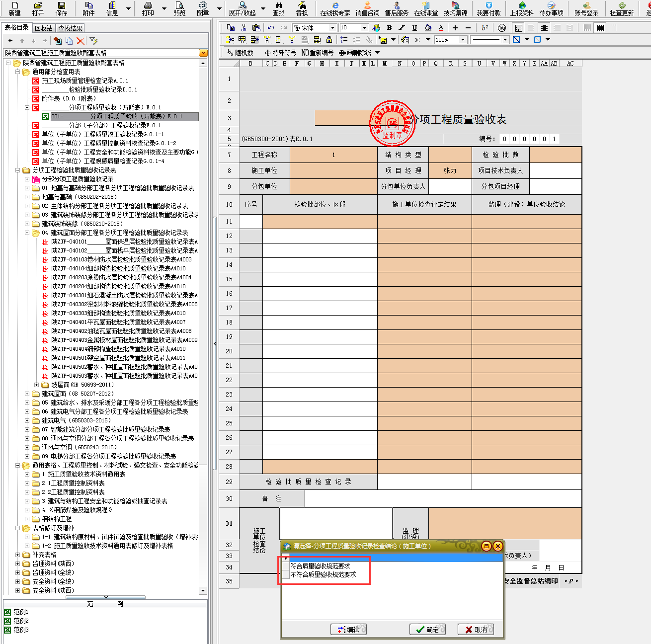The width and height of the screenshot is (651, 644).
Task: Click the red font color A icon
Action: coord(441,28)
